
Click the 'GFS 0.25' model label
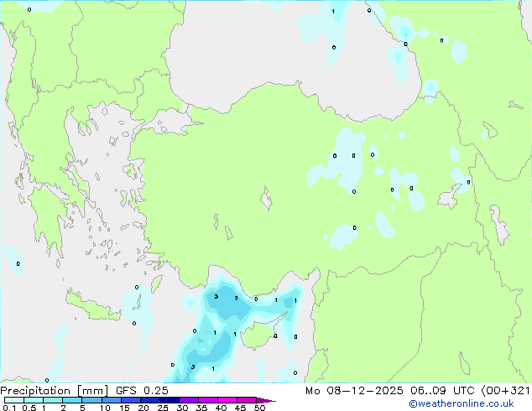tap(142, 391)
